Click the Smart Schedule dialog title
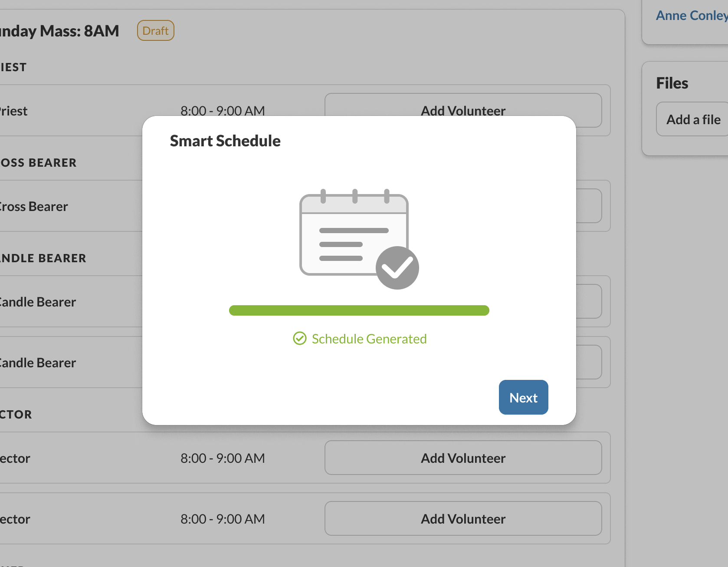Screen dimensions: 728x567 225,141
